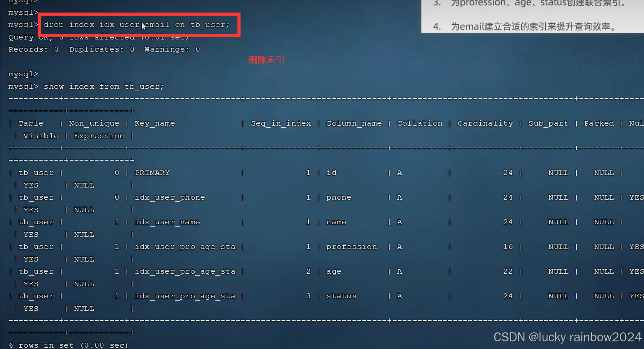This screenshot has width=644, height=349.
Task: Click the 'Duplicates: 0' text
Action: click(x=102, y=49)
